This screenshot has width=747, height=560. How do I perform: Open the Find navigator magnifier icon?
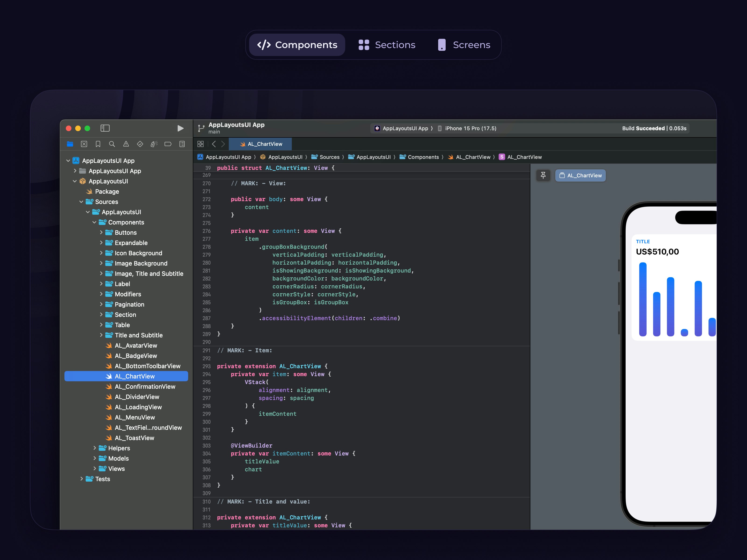pos(112,144)
